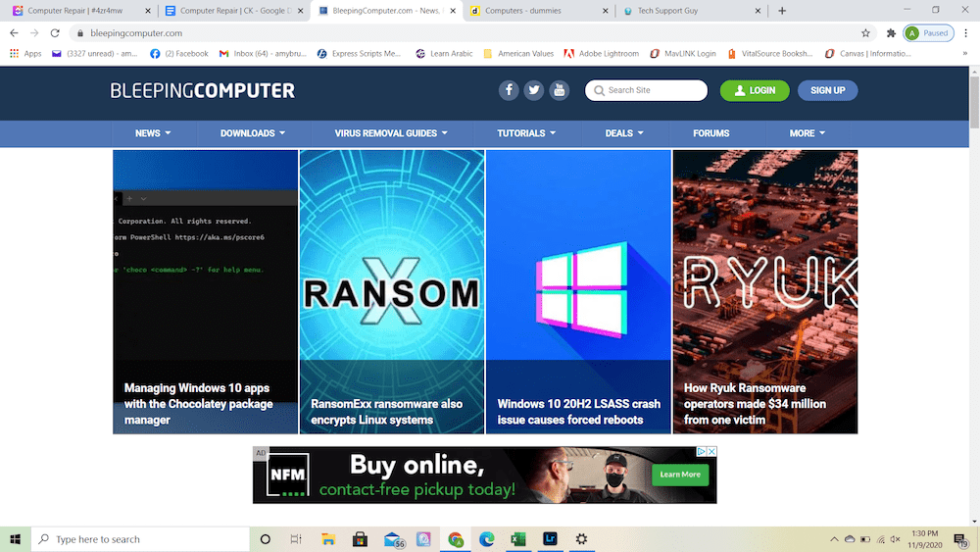Show more bookmarks overflow chevron
Screen dimensions: 980x552
tap(965, 54)
